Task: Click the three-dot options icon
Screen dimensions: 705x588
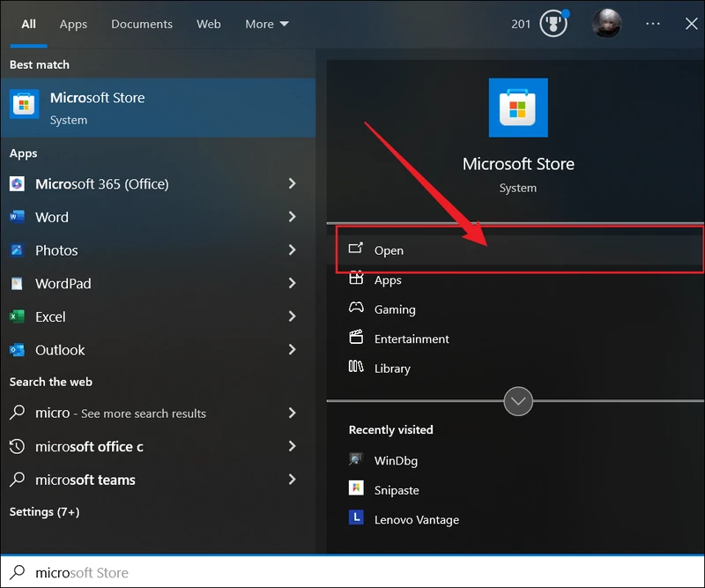Action: coord(652,24)
